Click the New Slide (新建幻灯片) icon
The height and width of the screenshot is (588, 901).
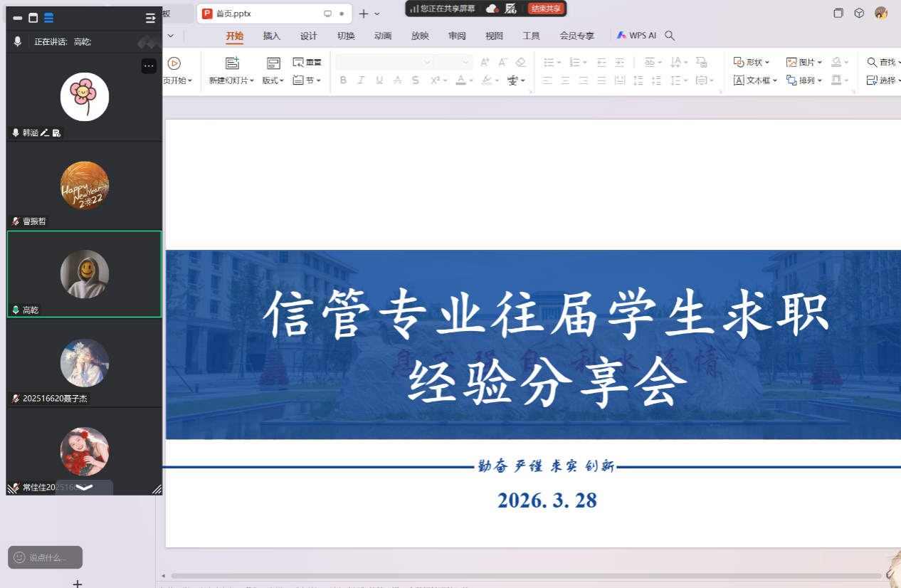232,63
